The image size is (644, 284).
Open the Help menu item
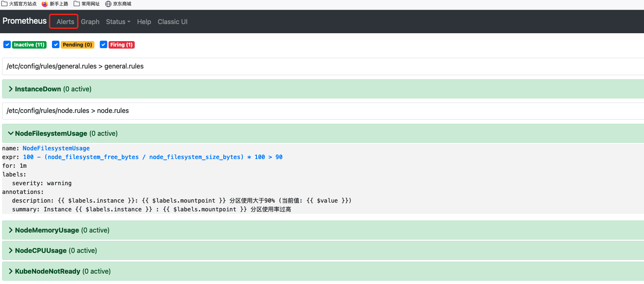pyautogui.click(x=144, y=22)
